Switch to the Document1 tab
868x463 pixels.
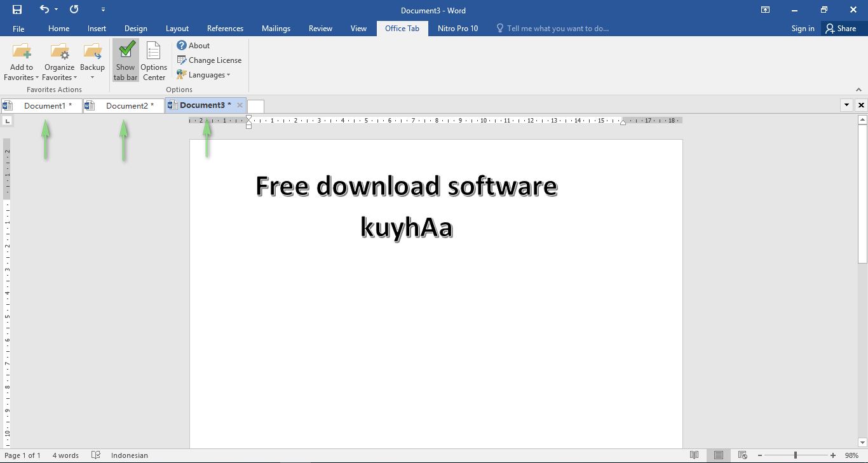pos(42,105)
